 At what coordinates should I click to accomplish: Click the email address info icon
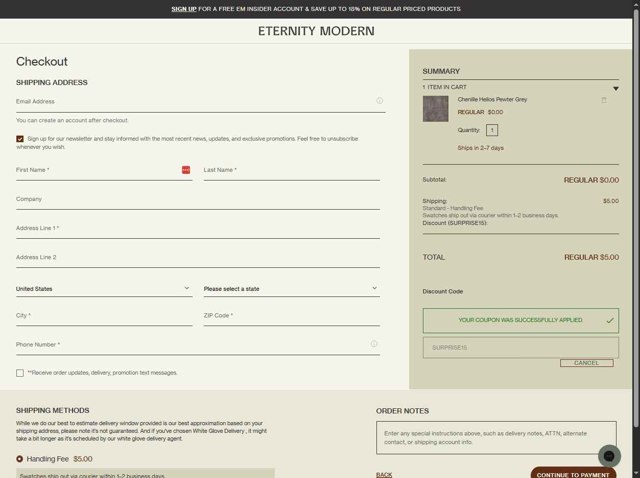click(379, 100)
